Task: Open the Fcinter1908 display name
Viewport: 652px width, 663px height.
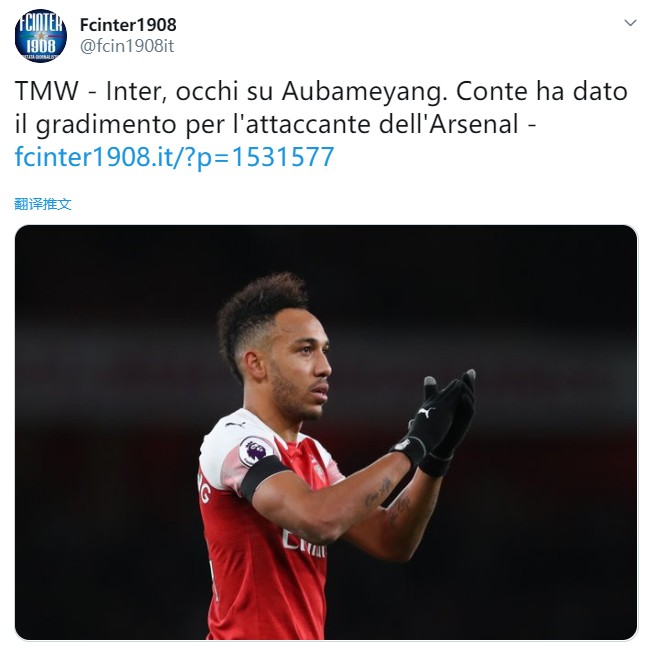Action: (x=128, y=25)
